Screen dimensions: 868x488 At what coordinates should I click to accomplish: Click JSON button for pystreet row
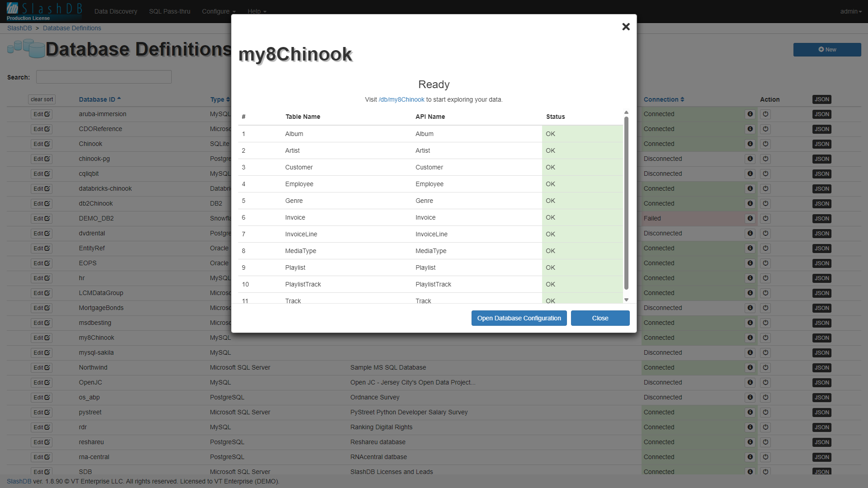822,413
